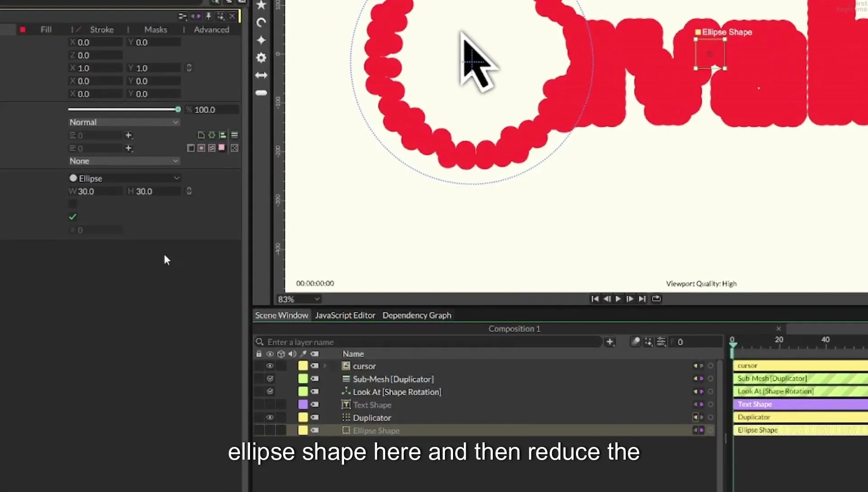Click the plus button beside second filter field
Image resolution: width=868 pixels, height=492 pixels.
129,148
